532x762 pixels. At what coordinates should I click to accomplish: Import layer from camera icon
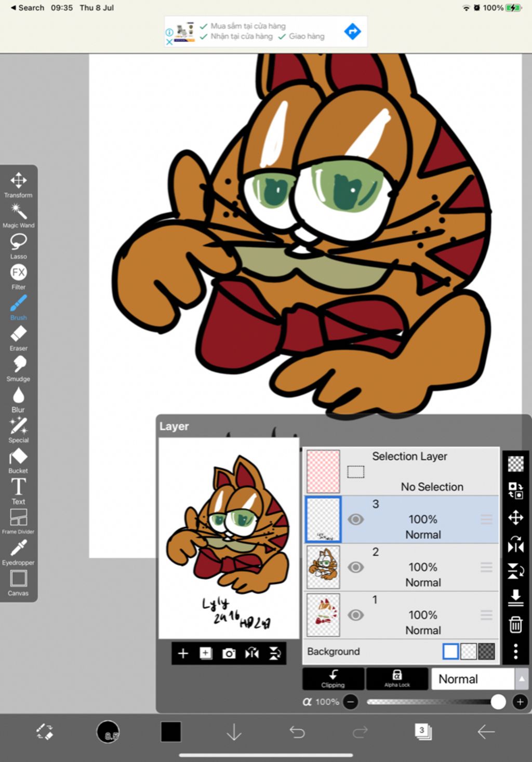pyautogui.click(x=229, y=653)
